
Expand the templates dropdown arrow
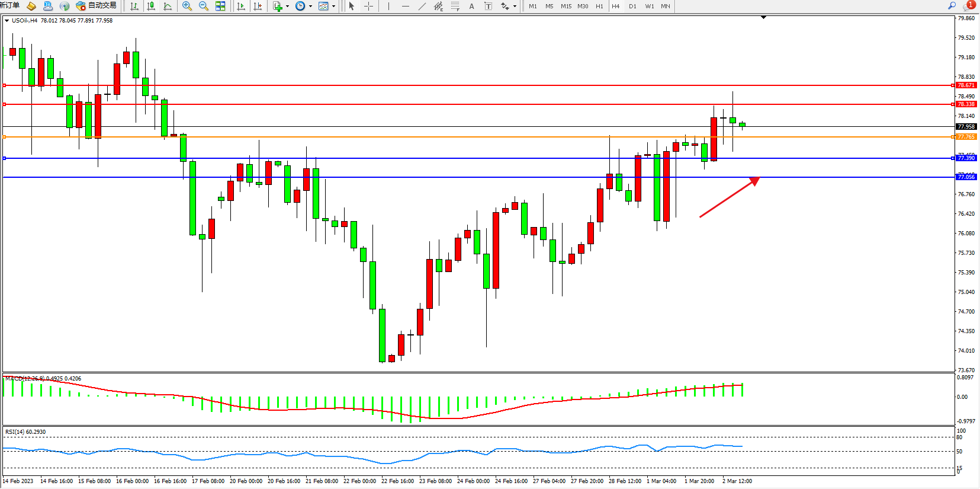pyautogui.click(x=333, y=6)
